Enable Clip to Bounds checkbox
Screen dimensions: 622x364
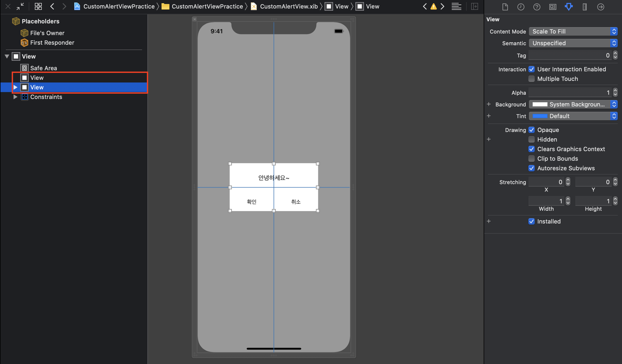(532, 159)
